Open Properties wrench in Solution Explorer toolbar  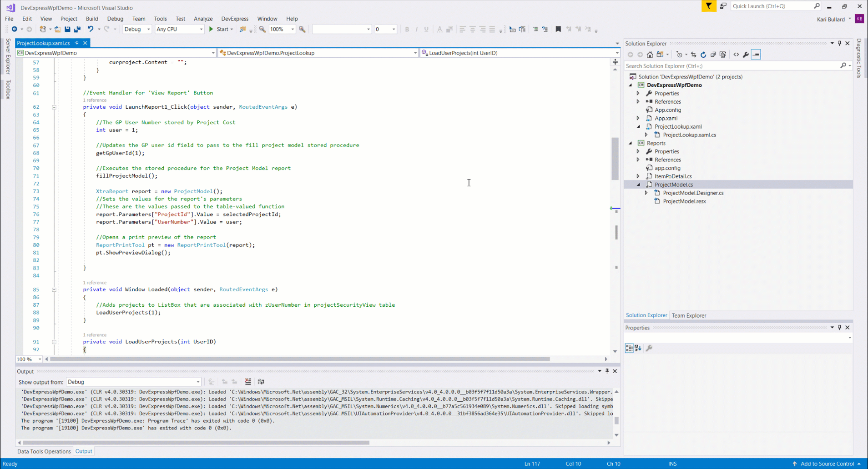746,55
